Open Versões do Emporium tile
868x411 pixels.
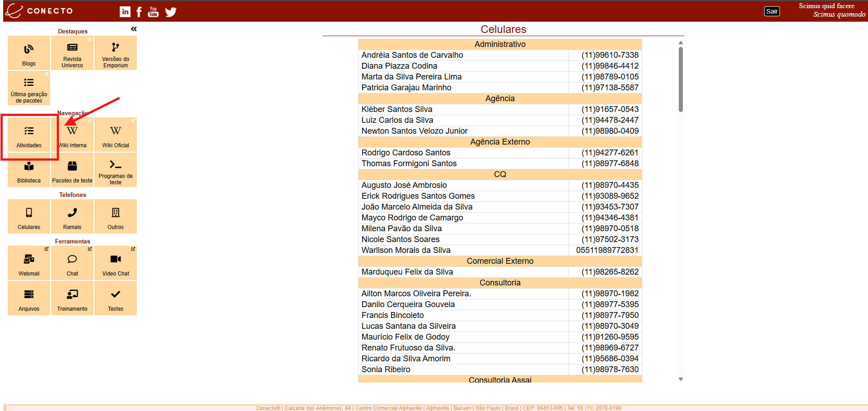click(x=116, y=53)
